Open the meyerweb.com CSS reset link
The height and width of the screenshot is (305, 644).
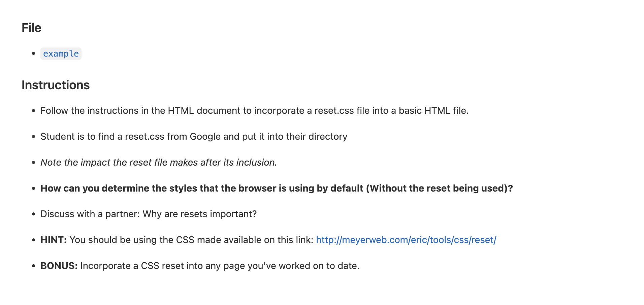[x=406, y=240]
